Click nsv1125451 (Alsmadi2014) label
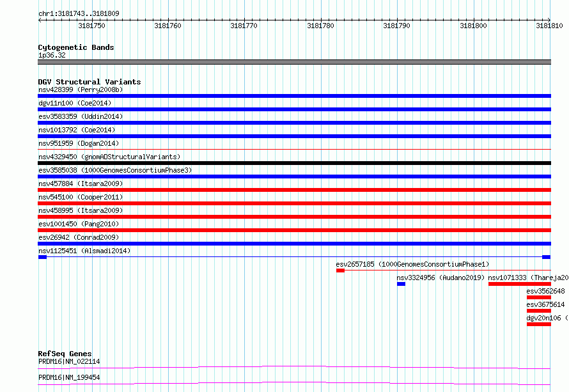The image size is (569, 392). [84, 251]
